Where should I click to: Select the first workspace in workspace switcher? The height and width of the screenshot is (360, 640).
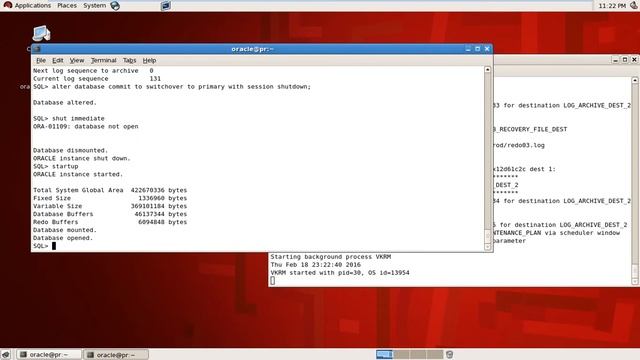[384, 354]
